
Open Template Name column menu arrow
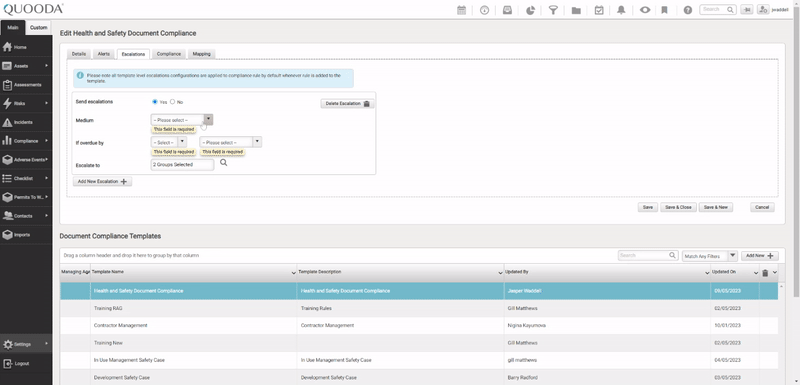[x=293, y=273]
